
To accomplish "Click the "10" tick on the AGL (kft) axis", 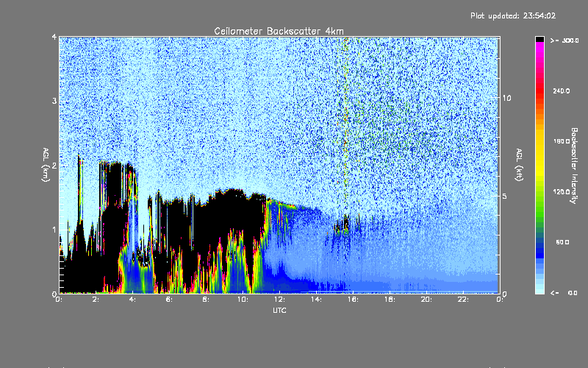I will click(x=506, y=98).
